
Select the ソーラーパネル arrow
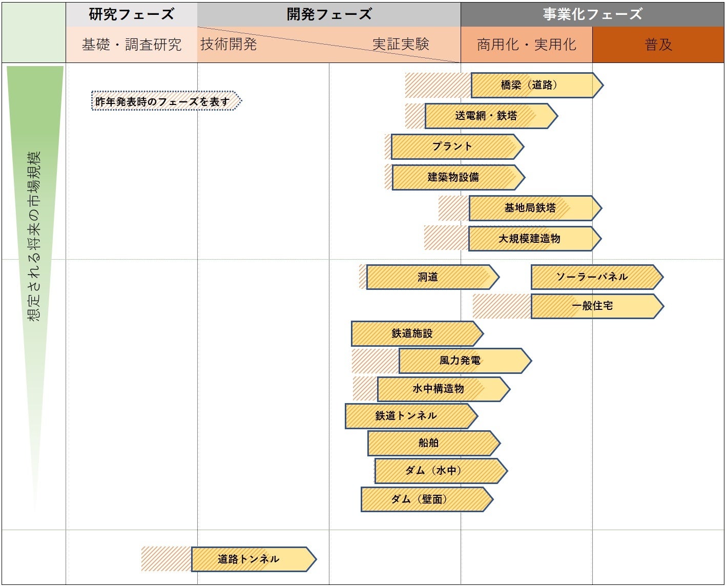(597, 277)
